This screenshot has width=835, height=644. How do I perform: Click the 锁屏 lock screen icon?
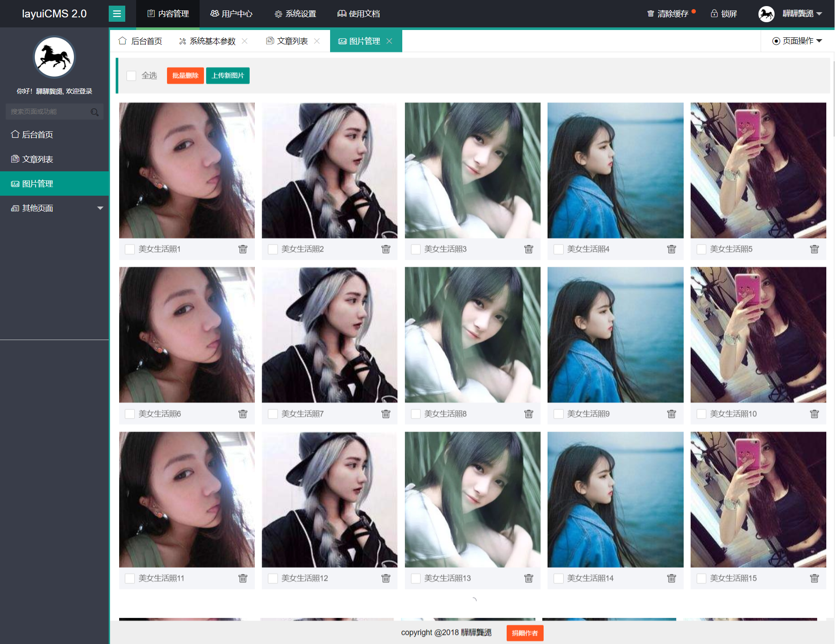point(714,14)
